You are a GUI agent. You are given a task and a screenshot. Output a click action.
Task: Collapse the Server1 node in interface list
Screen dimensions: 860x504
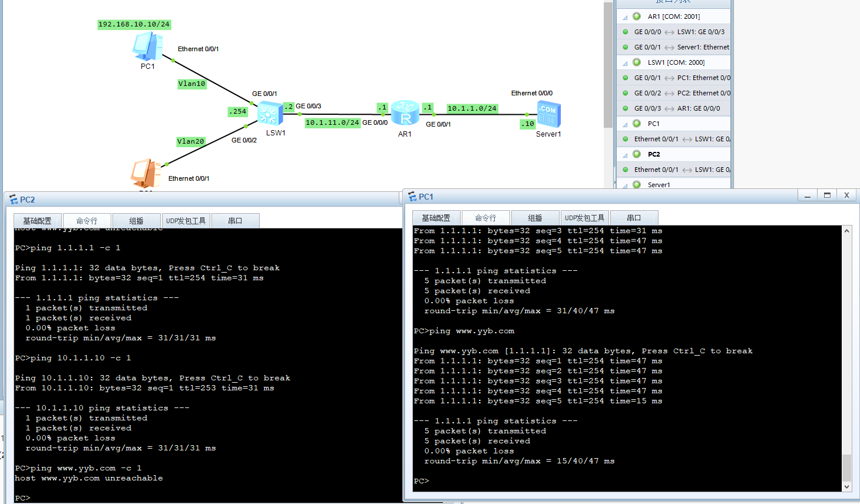[625, 185]
